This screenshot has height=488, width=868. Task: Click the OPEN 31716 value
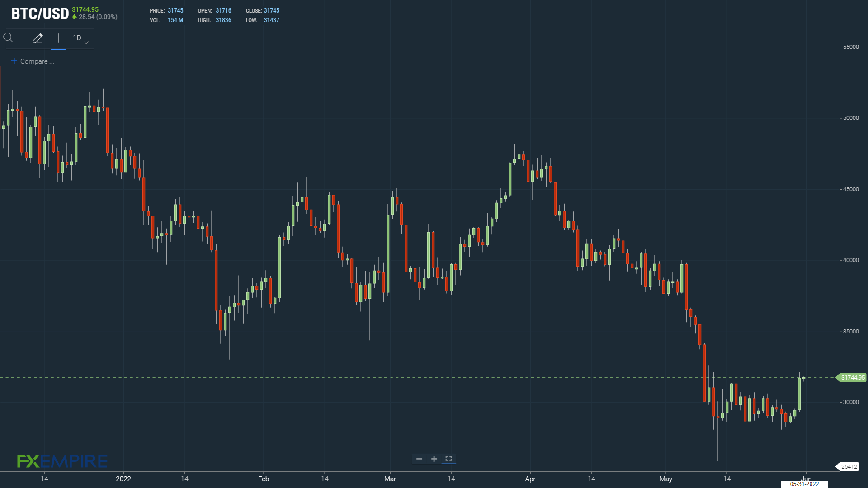tap(223, 11)
